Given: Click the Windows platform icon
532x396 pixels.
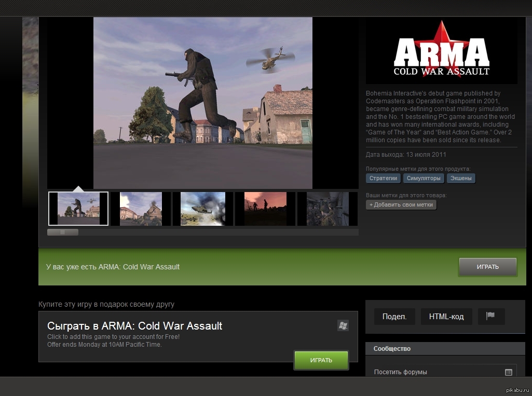Looking at the screenshot, I should pyautogui.click(x=343, y=325).
